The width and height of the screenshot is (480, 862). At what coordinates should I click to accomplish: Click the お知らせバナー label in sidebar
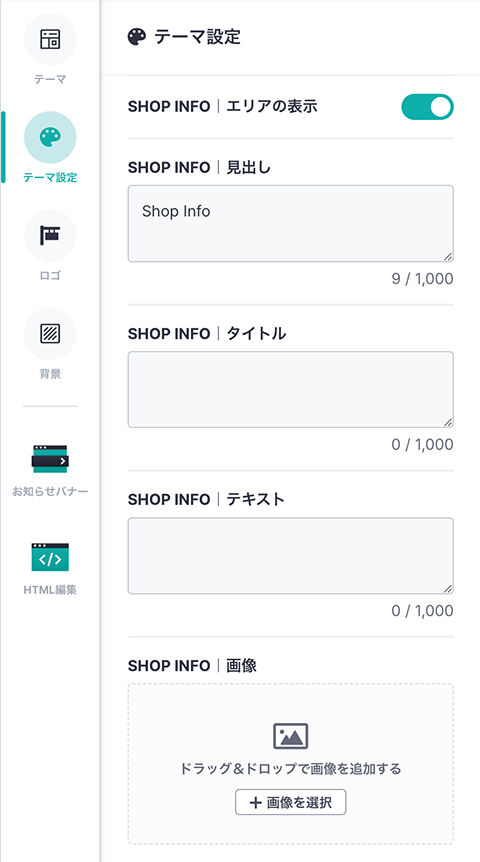(50, 491)
